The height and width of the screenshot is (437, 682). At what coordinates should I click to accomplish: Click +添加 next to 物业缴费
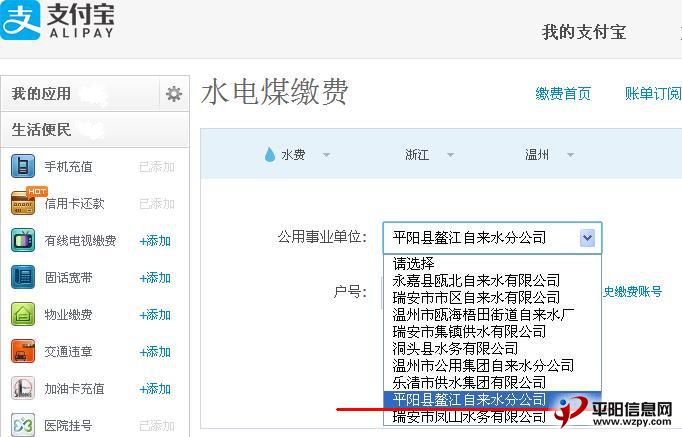pos(155,315)
